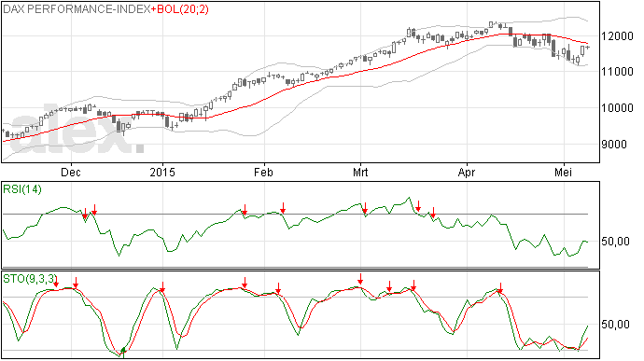
Task: Click the 11000 price axis label
Action: coord(617,72)
